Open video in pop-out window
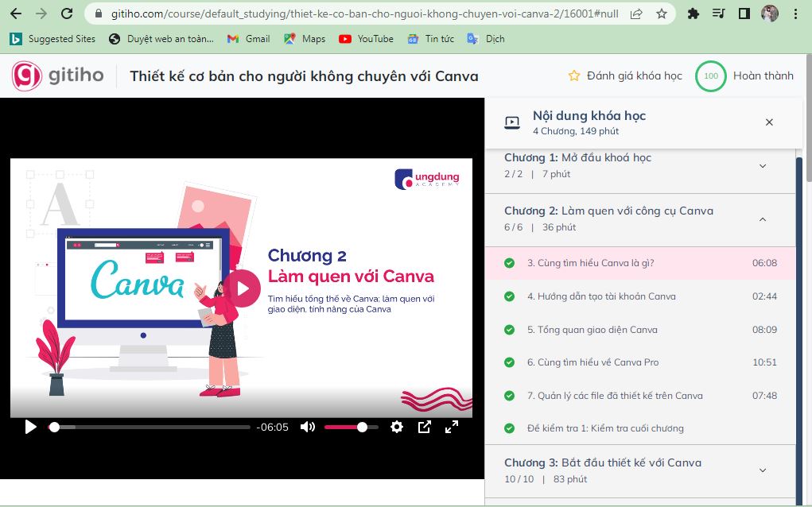The image size is (812, 507). point(424,427)
